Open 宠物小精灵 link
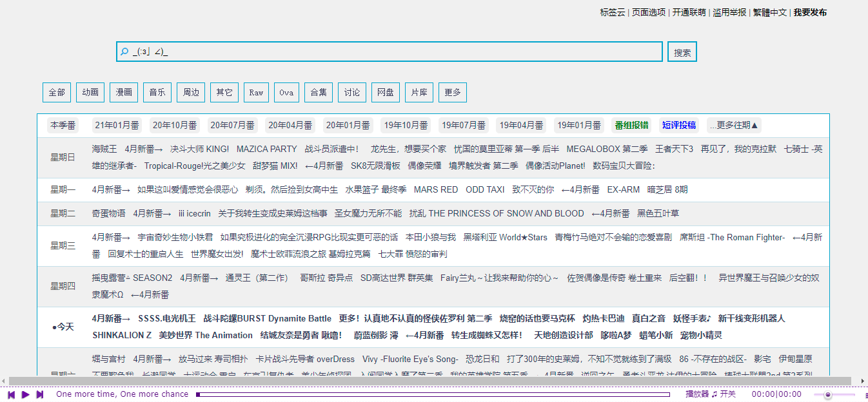The image size is (868, 402). (x=701, y=335)
